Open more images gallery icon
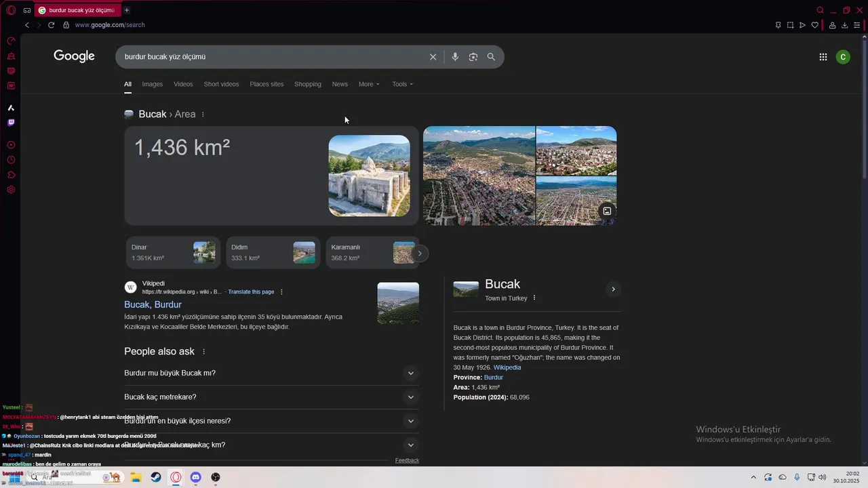This screenshot has height=488, width=868. click(607, 211)
